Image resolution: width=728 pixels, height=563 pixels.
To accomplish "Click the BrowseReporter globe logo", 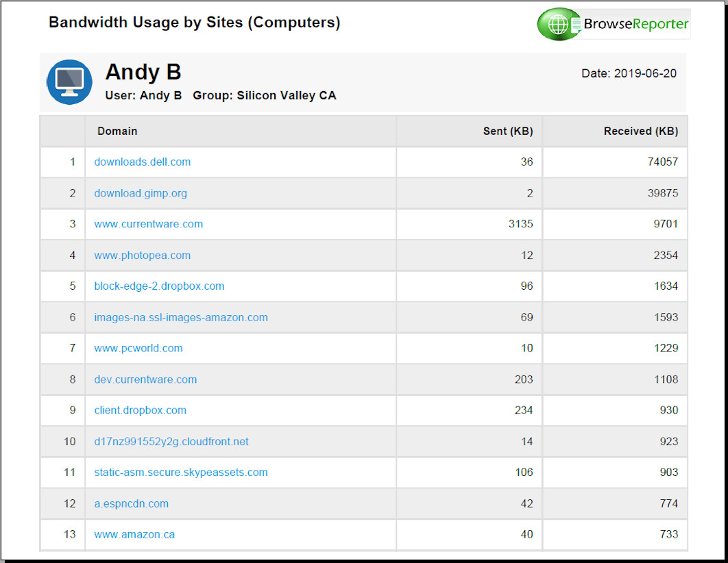I will coord(559,25).
